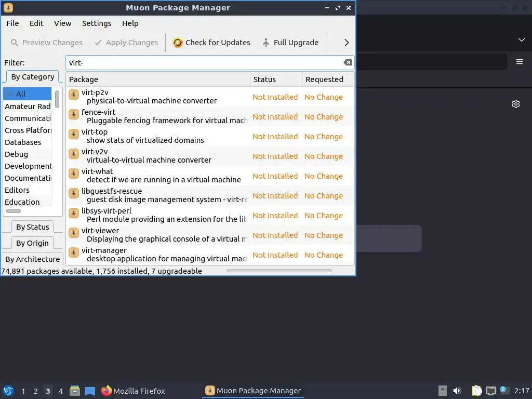Click the Full Upgrade toolbar button
The height and width of the screenshot is (399, 532).
tap(291, 43)
